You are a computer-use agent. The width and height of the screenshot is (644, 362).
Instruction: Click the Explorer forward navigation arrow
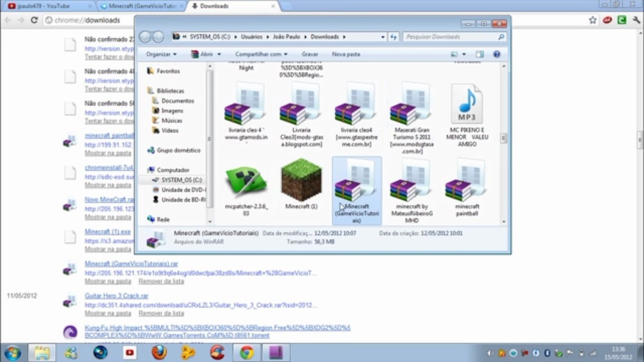coord(158,37)
